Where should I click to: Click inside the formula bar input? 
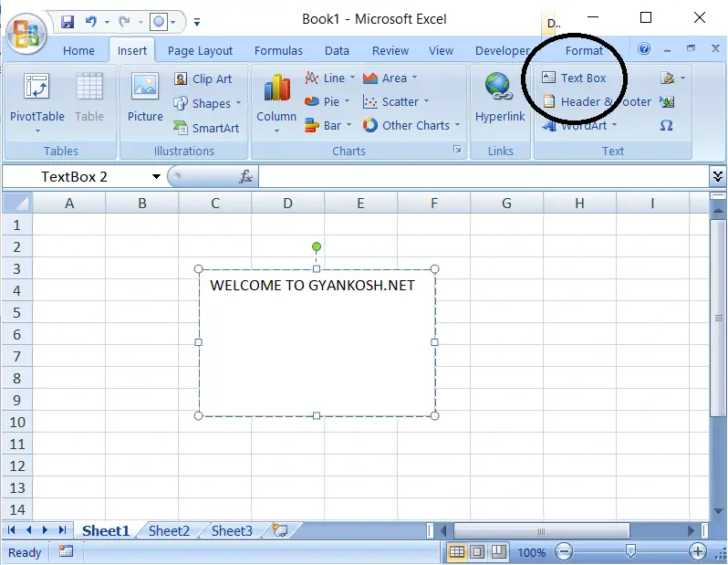click(484, 176)
